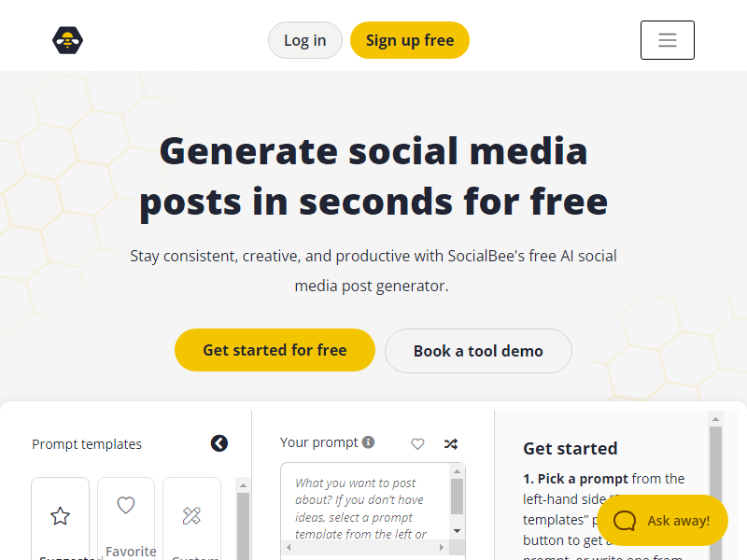Click the templates list scrollbar up arrow
747x560 pixels.
click(x=244, y=485)
